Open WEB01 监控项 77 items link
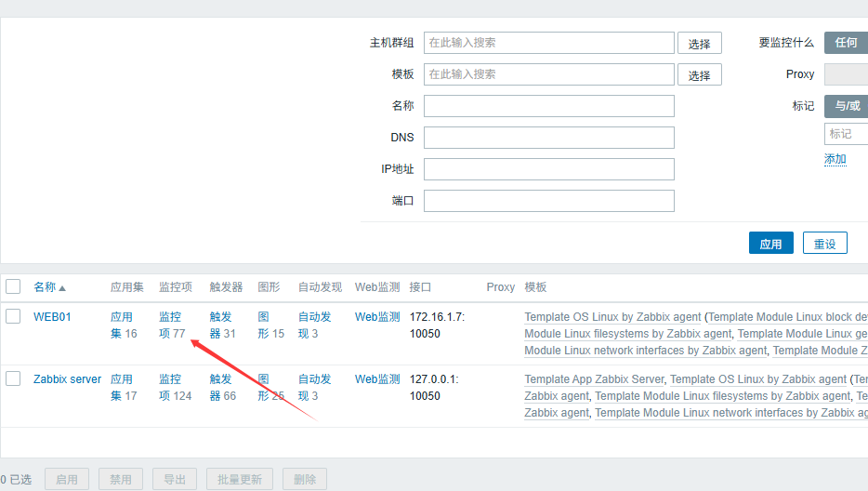The image size is (868, 491). point(172,325)
